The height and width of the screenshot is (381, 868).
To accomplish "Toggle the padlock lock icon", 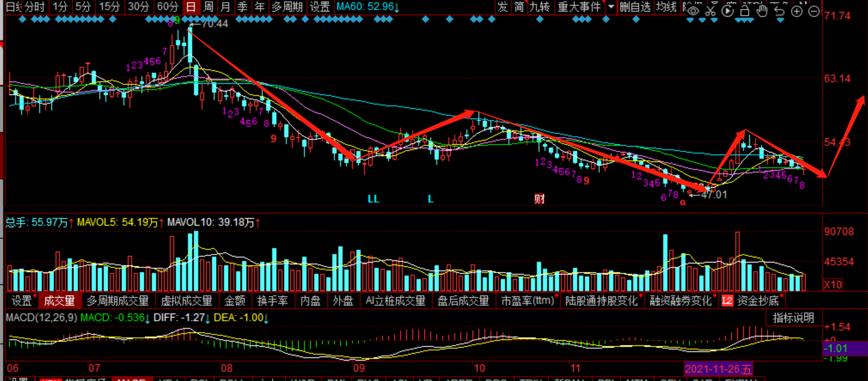I will 745,10.
